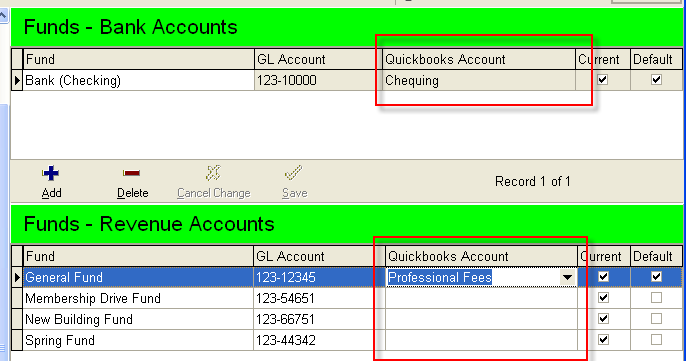
Task: Click New Building Fund Quickbooks Account cell
Action: point(481,319)
